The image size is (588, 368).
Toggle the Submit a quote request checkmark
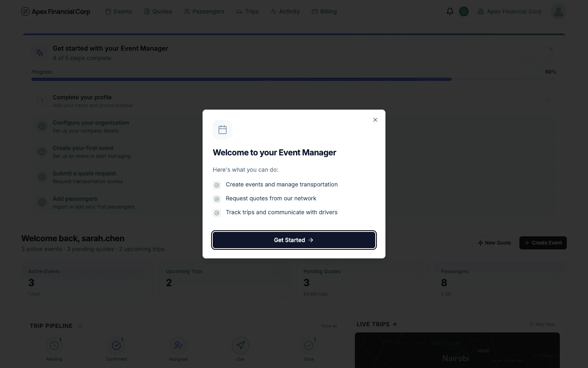(x=42, y=177)
